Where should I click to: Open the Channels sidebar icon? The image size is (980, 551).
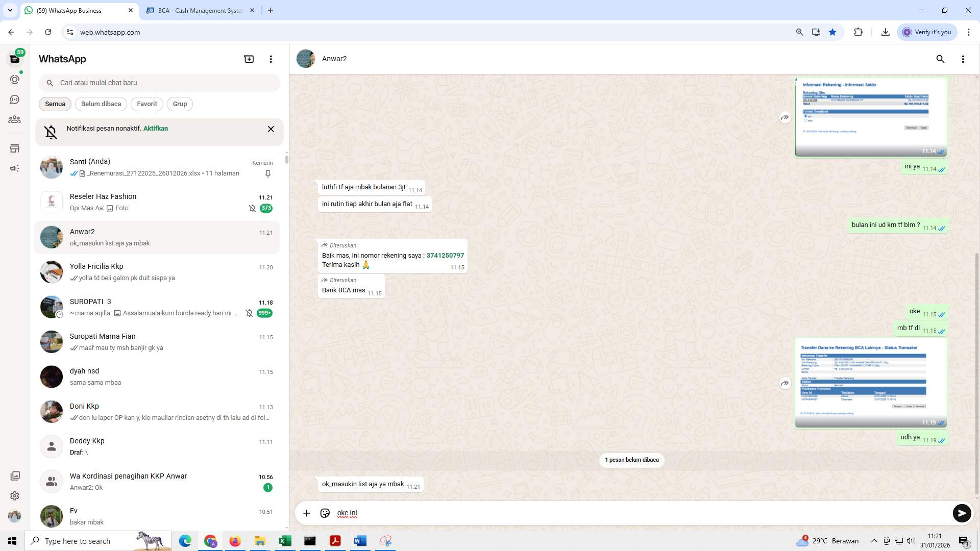pos(15,99)
